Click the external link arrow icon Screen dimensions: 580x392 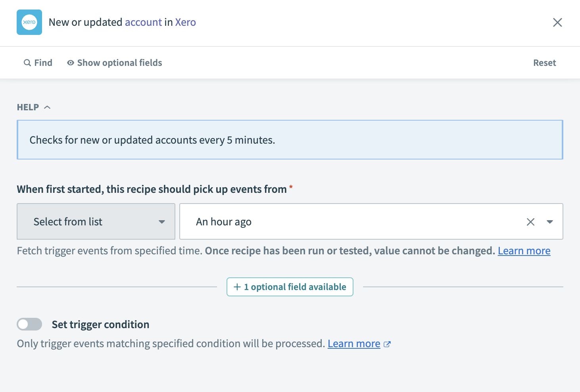pyautogui.click(x=387, y=344)
